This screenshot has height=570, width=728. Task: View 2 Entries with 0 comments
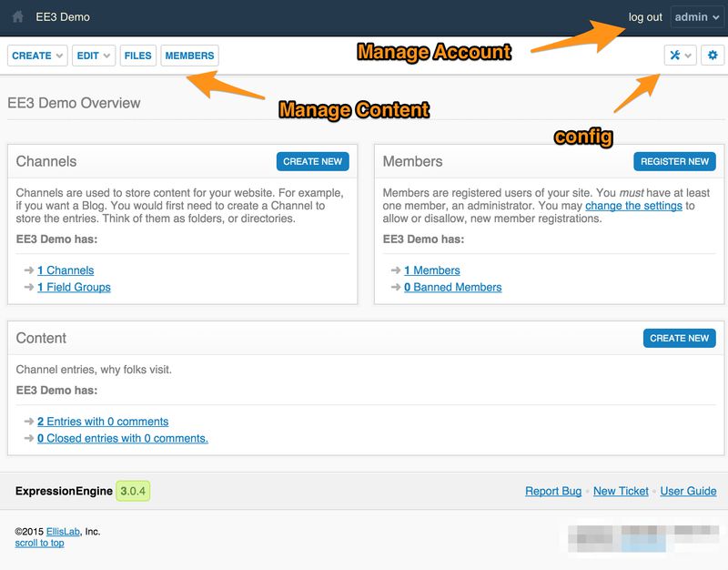pyautogui.click(x=103, y=422)
